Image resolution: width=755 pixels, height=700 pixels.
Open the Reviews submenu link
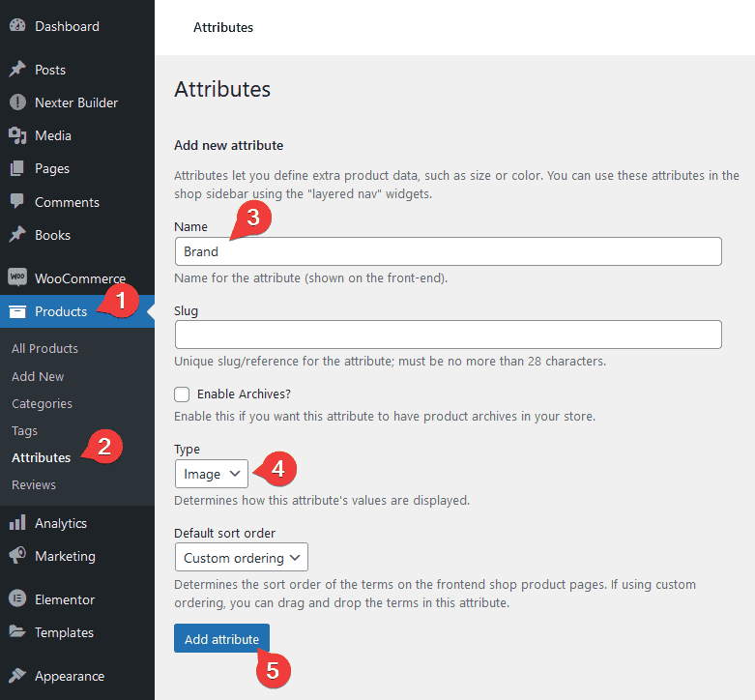(34, 484)
